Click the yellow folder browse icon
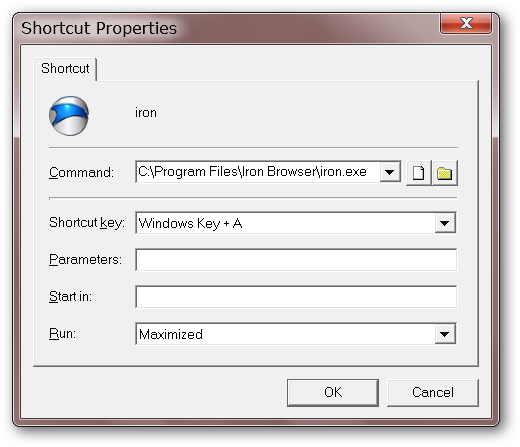520x447 pixels. point(445,173)
